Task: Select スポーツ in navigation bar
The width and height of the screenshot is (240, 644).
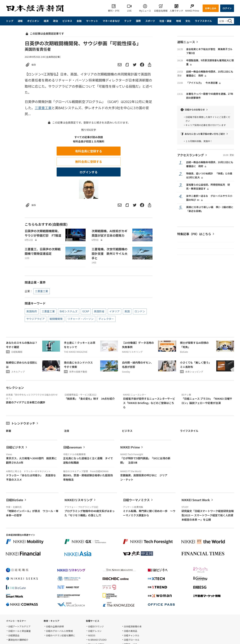Action: [x=150, y=21]
